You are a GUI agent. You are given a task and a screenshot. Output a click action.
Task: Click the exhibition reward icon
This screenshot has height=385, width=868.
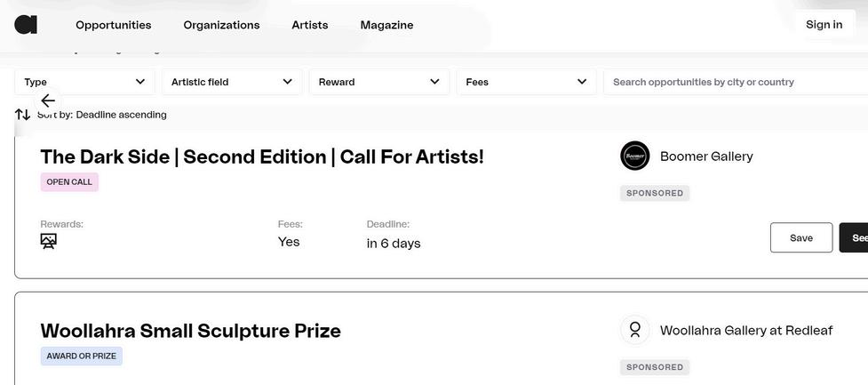pyautogui.click(x=49, y=242)
